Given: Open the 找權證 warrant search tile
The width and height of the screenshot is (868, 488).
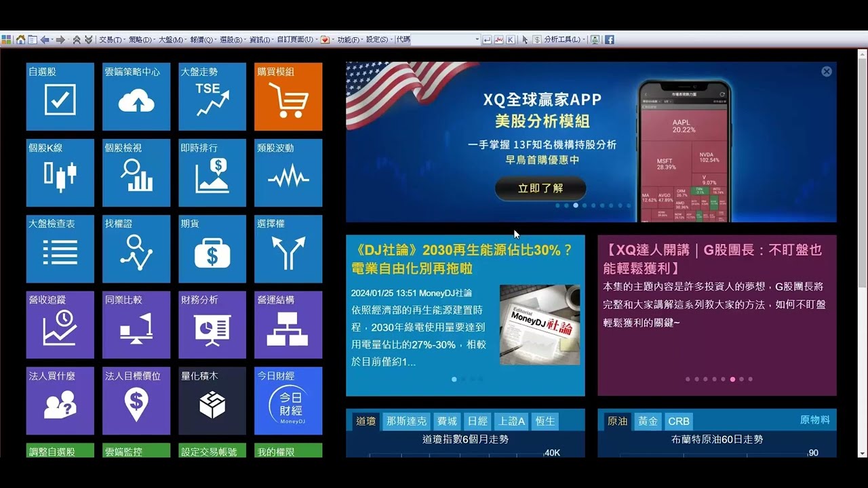Looking at the screenshot, I should click(x=136, y=249).
